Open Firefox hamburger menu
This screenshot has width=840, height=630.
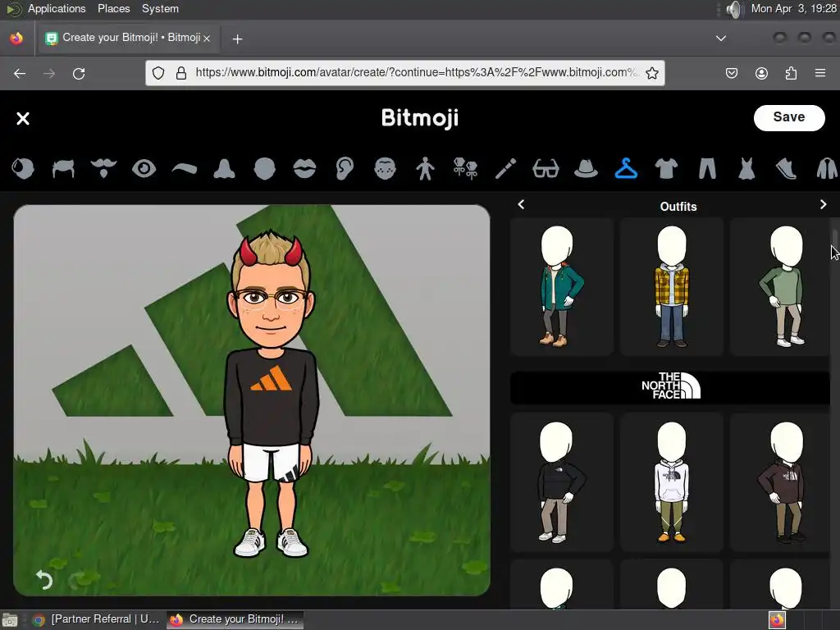pyautogui.click(x=820, y=73)
